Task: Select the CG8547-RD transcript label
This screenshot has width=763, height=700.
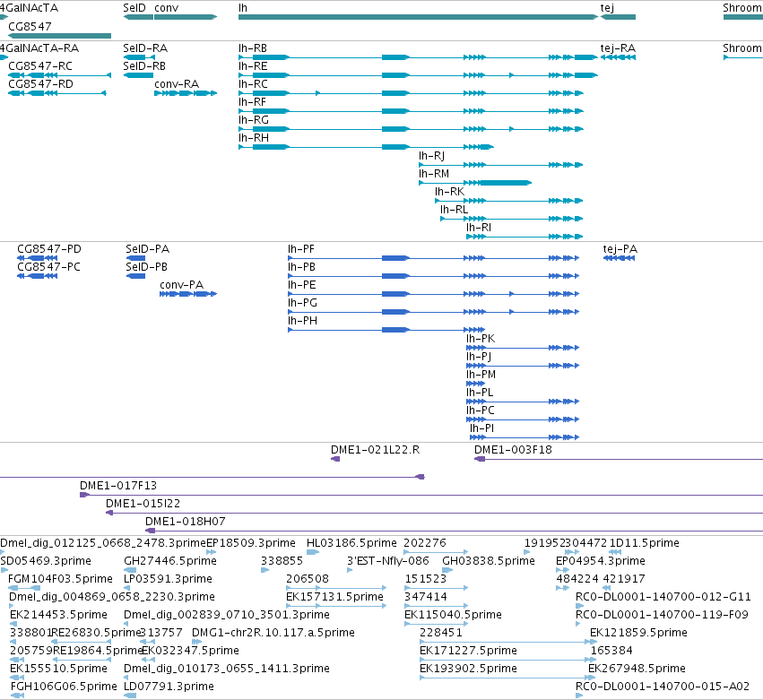Action: [x=41, y=84]
